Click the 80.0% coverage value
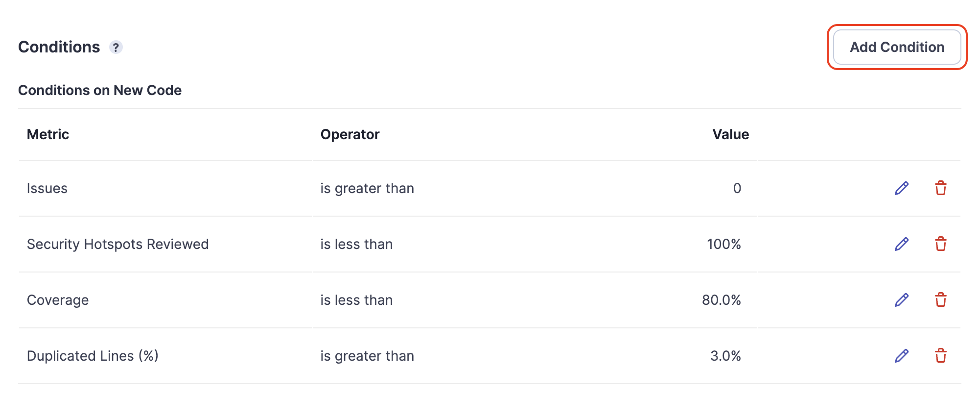Image resolution: width=980 pixels, height=396 pixels. point(721,300)
